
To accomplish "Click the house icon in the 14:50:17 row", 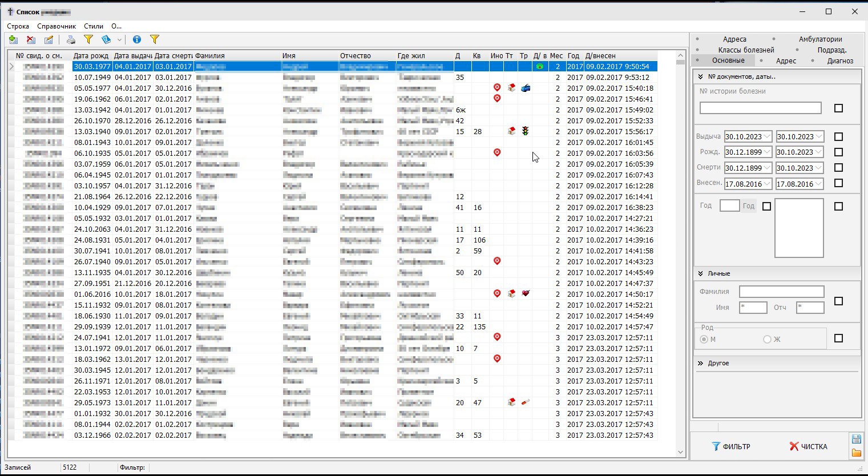I will click(511, 293).
